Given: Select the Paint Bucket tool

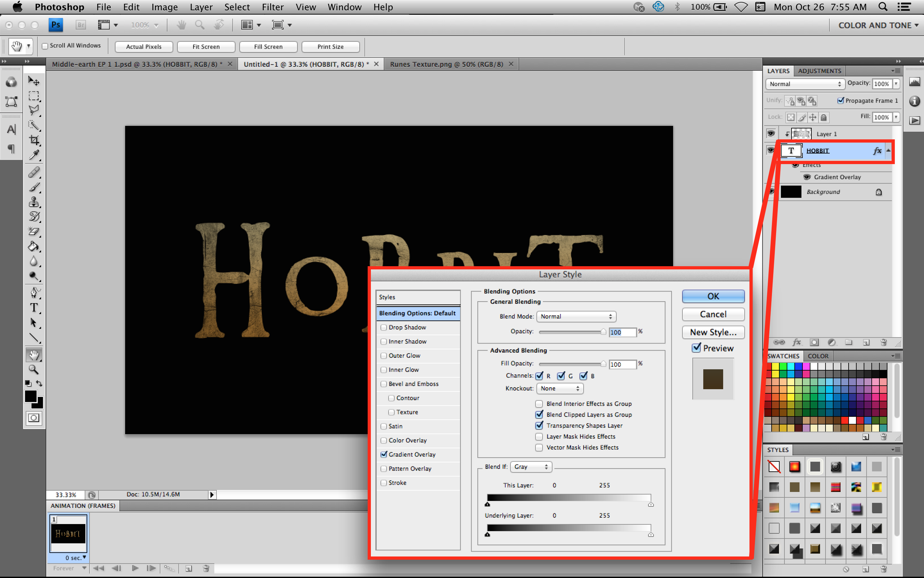Looking at the screenshot, I should (x=34, y=246).
